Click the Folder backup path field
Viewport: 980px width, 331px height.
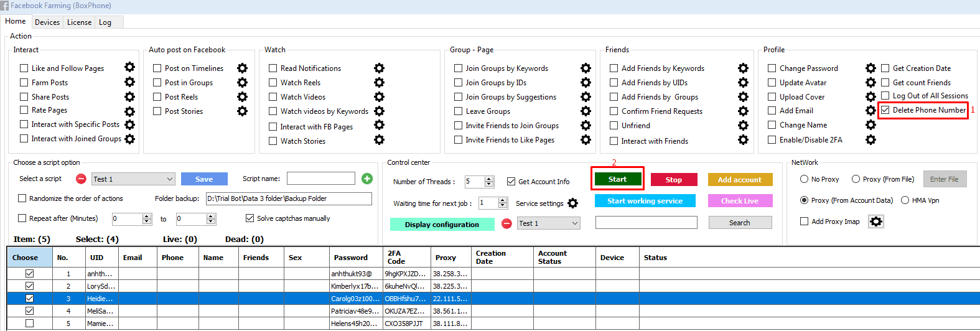[x=289, y=198]
